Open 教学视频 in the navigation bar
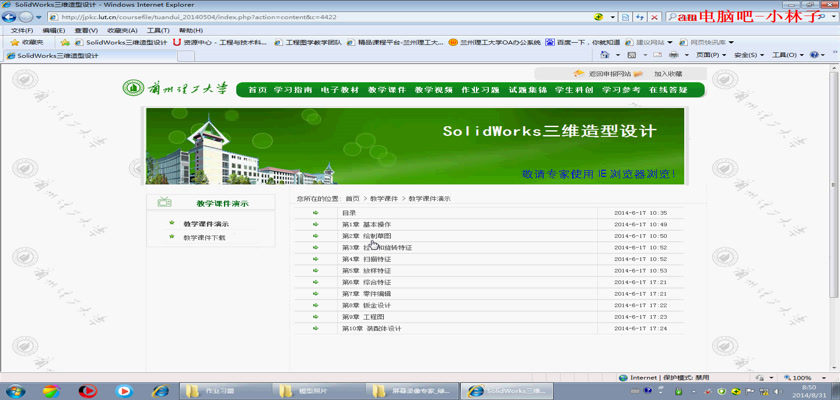 433,90
